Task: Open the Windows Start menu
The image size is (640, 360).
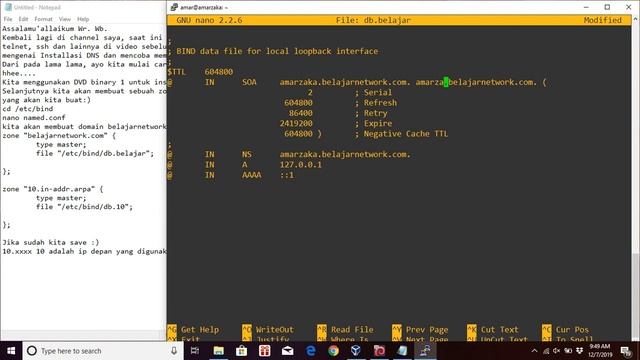Action: point(11,351)
